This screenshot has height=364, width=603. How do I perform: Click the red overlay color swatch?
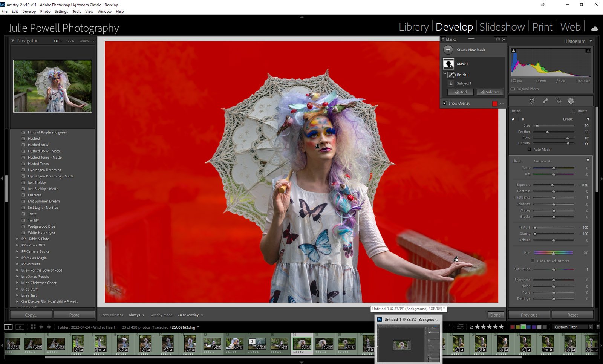(x=494, y=104)
